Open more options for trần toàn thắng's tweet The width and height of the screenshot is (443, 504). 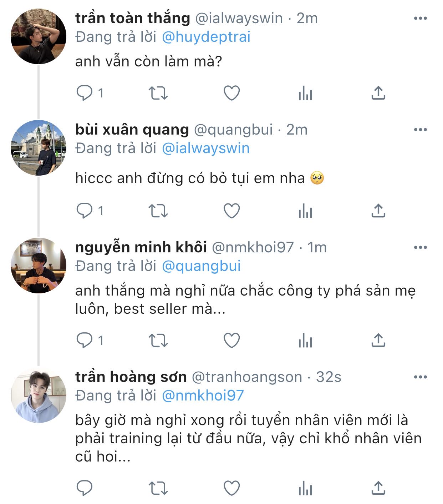point(420,19)
